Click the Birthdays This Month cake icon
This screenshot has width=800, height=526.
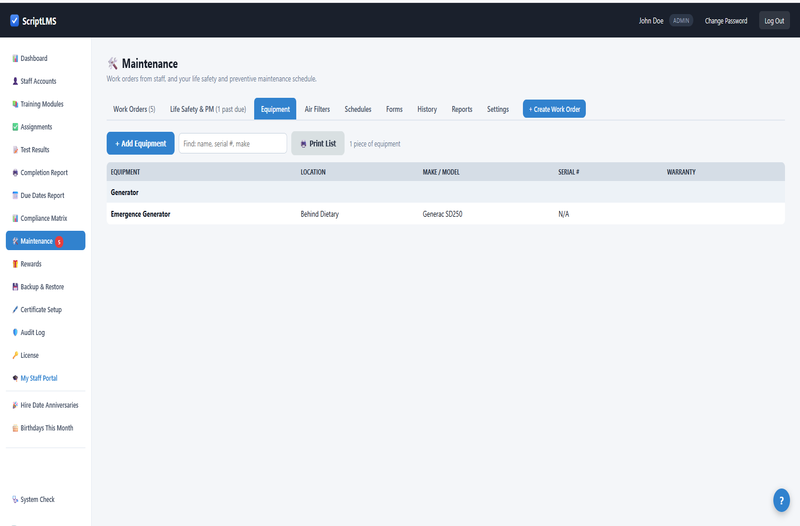(x=15, y=428)
